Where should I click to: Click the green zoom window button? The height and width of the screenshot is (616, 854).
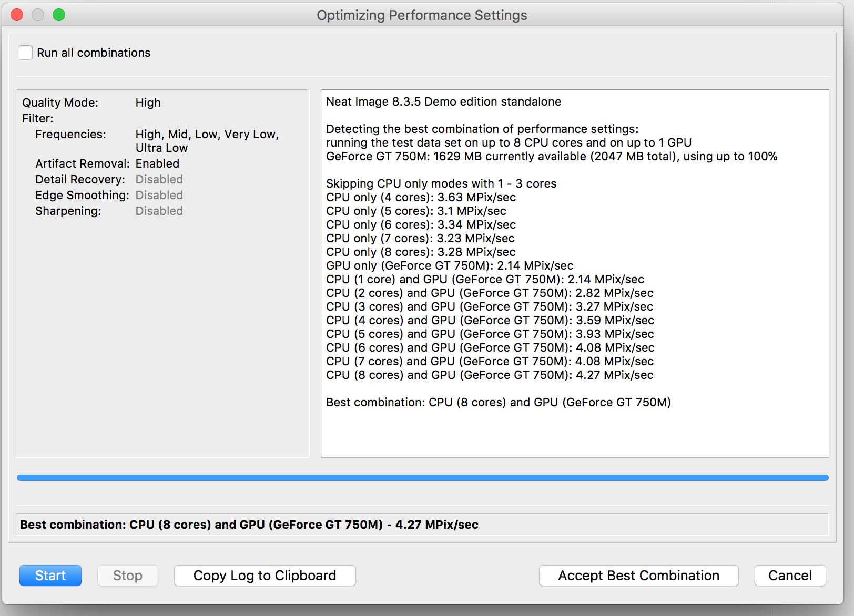(x=59, y=15)
